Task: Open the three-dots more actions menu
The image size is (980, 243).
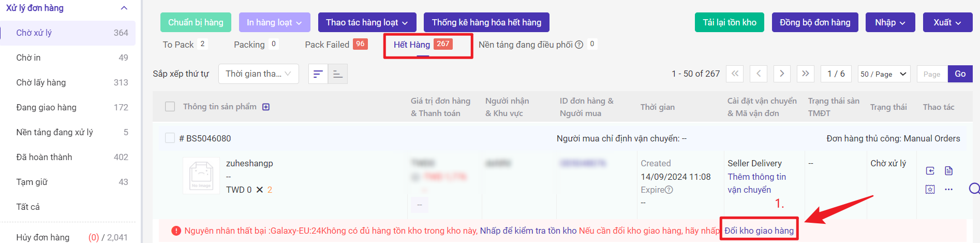Action: [948, 189]
